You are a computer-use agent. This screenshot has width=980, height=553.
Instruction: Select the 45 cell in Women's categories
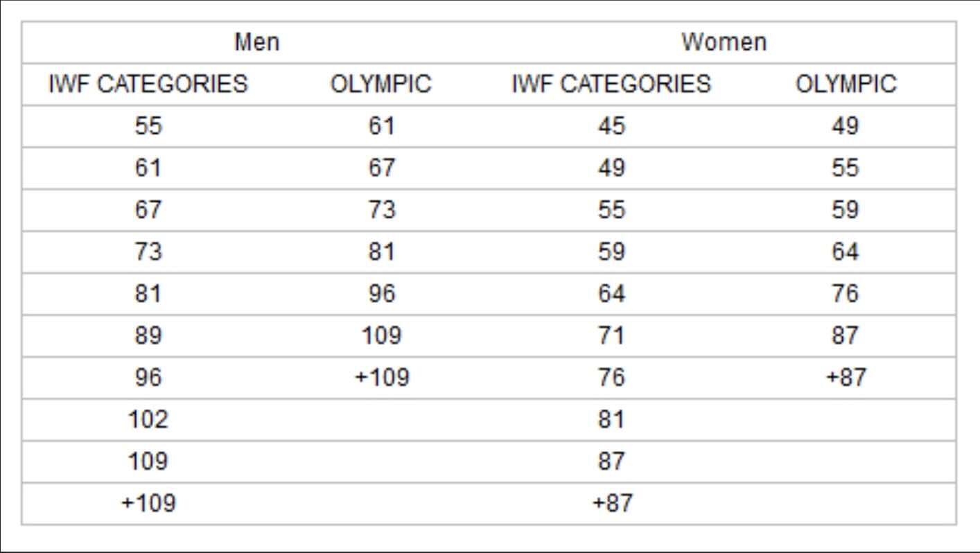tap(611, 127)
